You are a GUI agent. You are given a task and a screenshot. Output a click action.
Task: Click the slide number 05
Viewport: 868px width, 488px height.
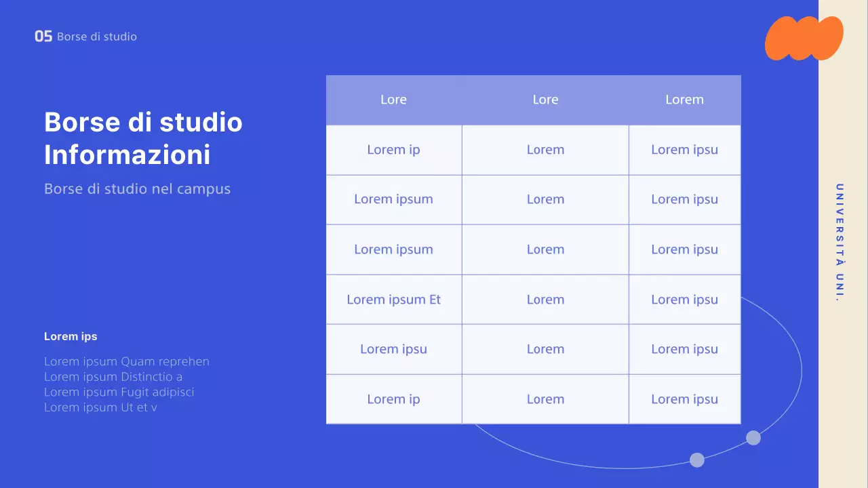43,37
